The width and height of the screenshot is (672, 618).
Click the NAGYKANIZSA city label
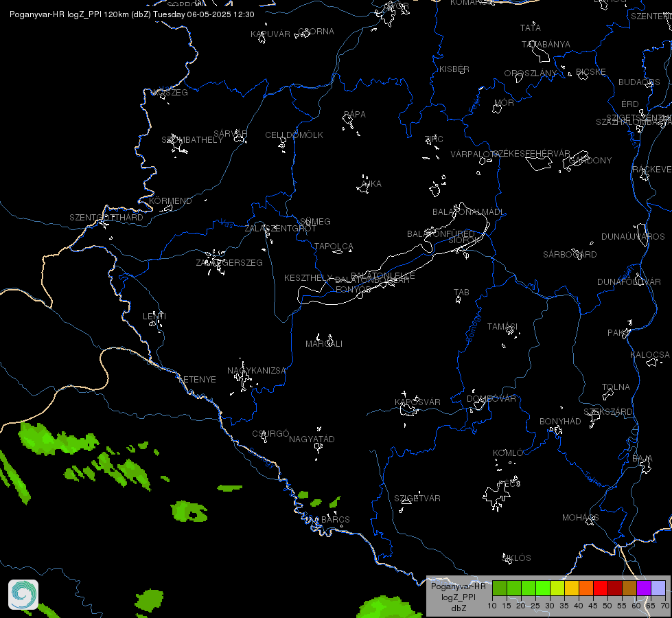(x=257, y=371)
